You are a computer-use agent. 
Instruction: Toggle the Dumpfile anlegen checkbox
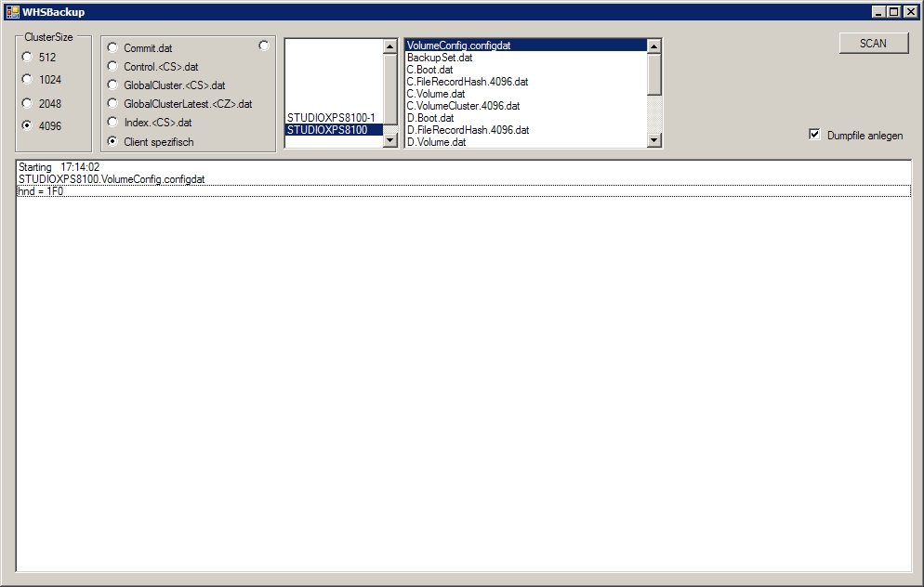(814, 135)
